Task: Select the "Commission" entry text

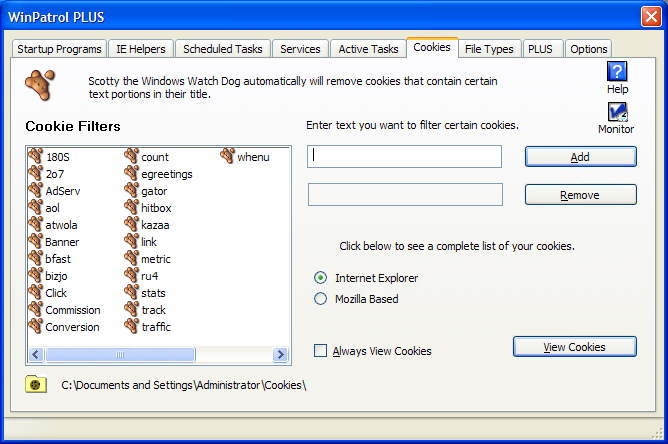Action: coord(73,310)
